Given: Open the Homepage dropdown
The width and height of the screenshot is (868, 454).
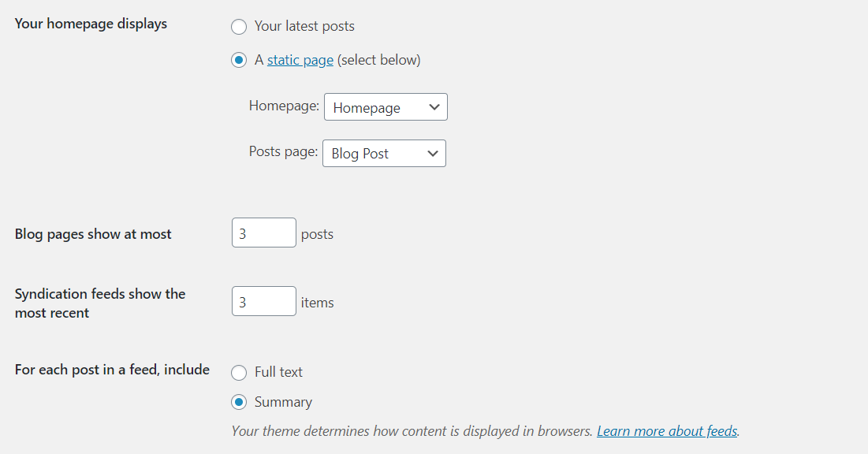Looking at the screenshot, I should coord(386,106).
